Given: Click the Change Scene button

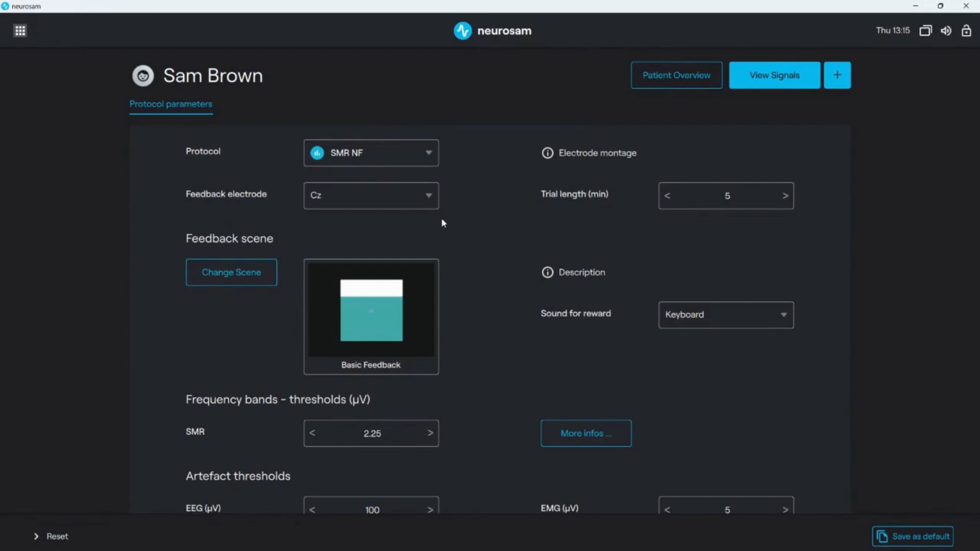Looking at the screenshot, I should tap(231, 272).
